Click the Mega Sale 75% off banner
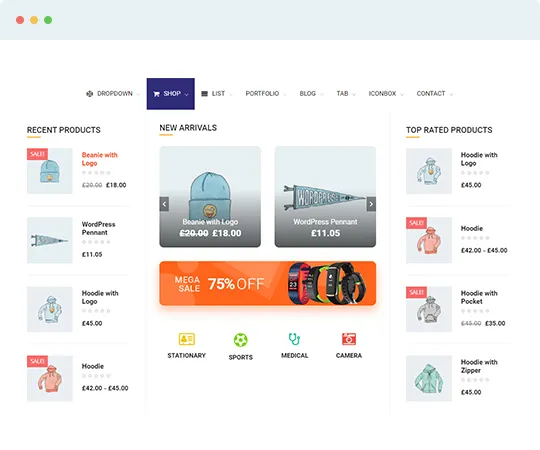The image size is (540, 450). [x=268, y=283]
